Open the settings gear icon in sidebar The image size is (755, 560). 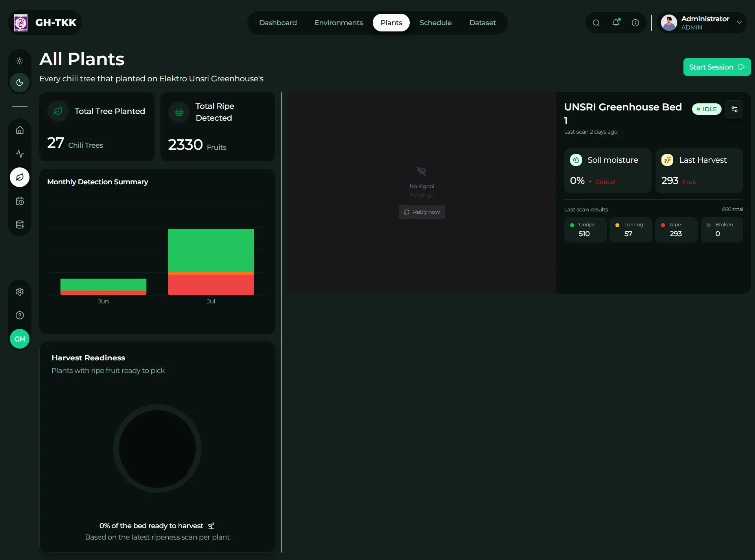[x=20, y=292]
